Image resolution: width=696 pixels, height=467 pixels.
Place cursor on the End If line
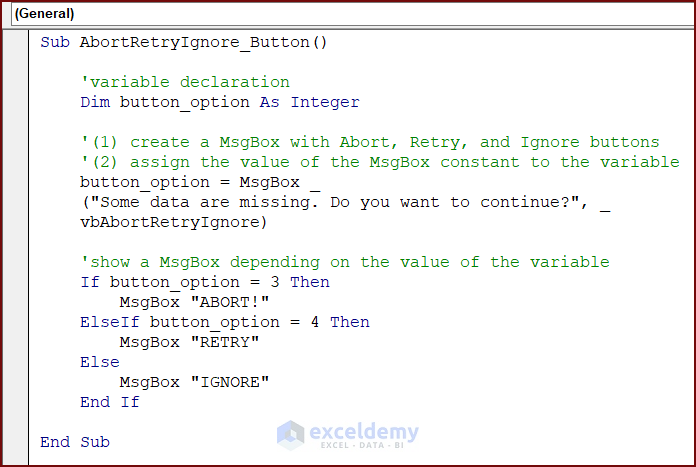(110, 402)
